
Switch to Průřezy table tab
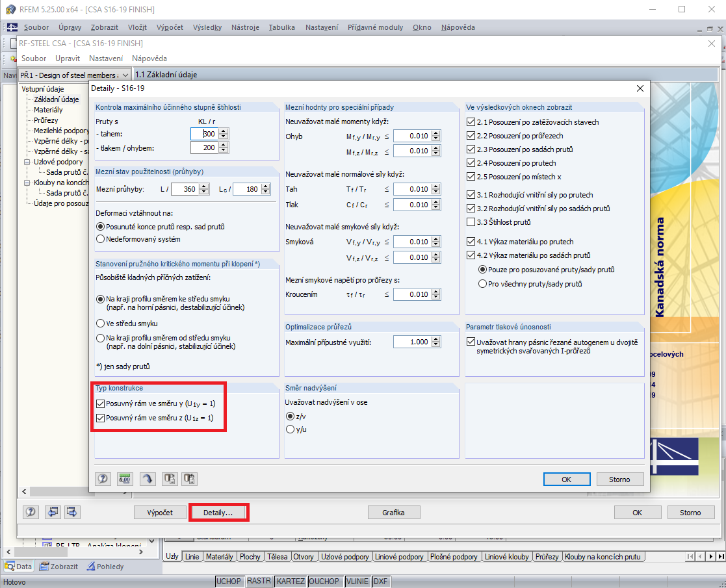pyautogui.click(x=547, y=557)
